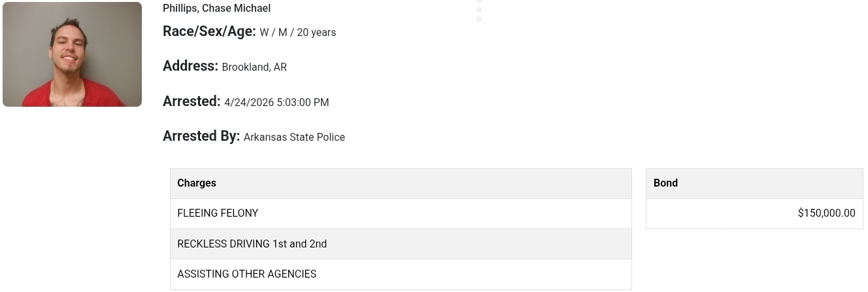868x292 pixels.
Task: Open the faint vertical three-dots menu
Action: [479, 10]
